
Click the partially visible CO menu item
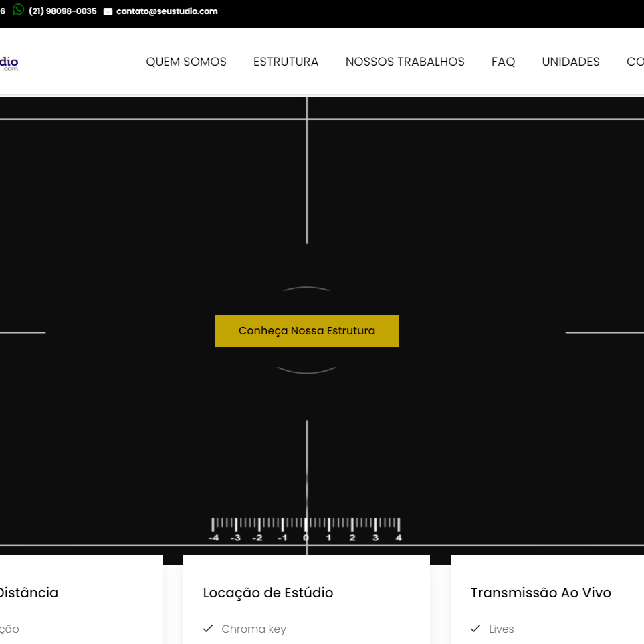pyautogui.click(x=635, y=62)
